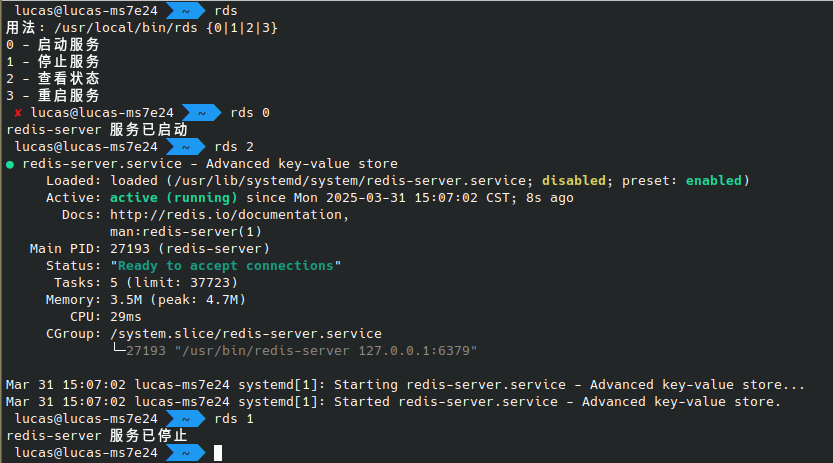Click the 'redis-server 服务已停止' output line
Image resolution: width=833 pixels, height=463 pixels.
(96, 436)
